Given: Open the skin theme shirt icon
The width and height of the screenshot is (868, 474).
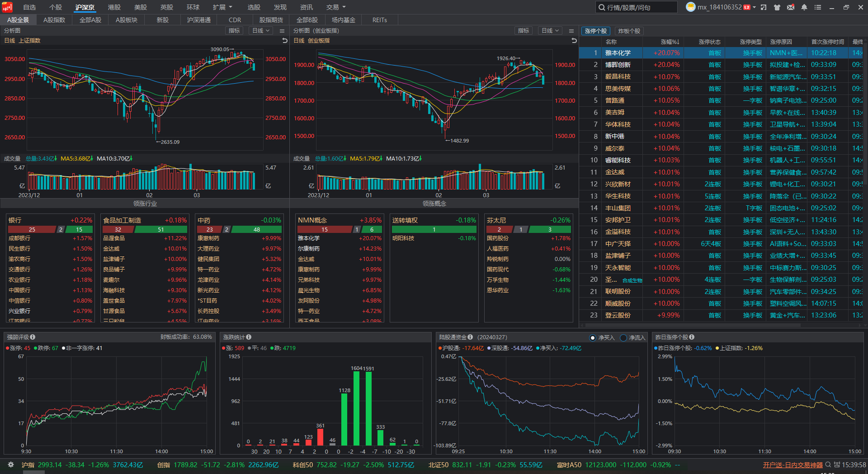Looking at the screenshot, I should point(777,7).
